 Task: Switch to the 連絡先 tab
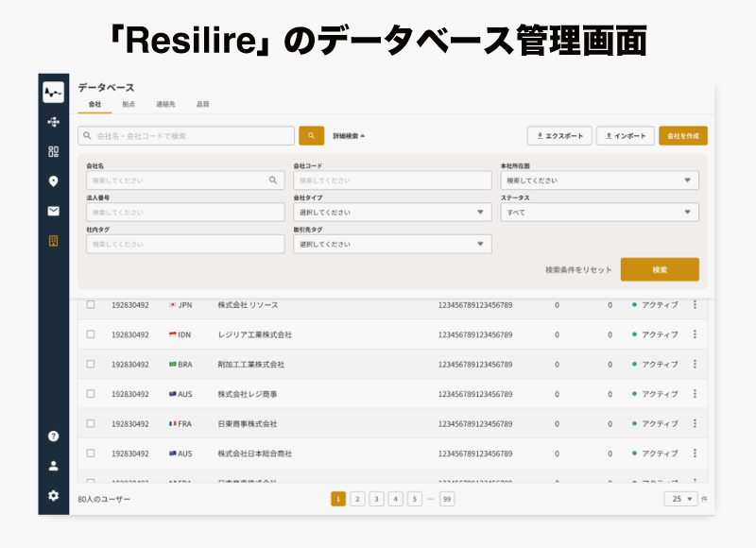coord(166,104)
